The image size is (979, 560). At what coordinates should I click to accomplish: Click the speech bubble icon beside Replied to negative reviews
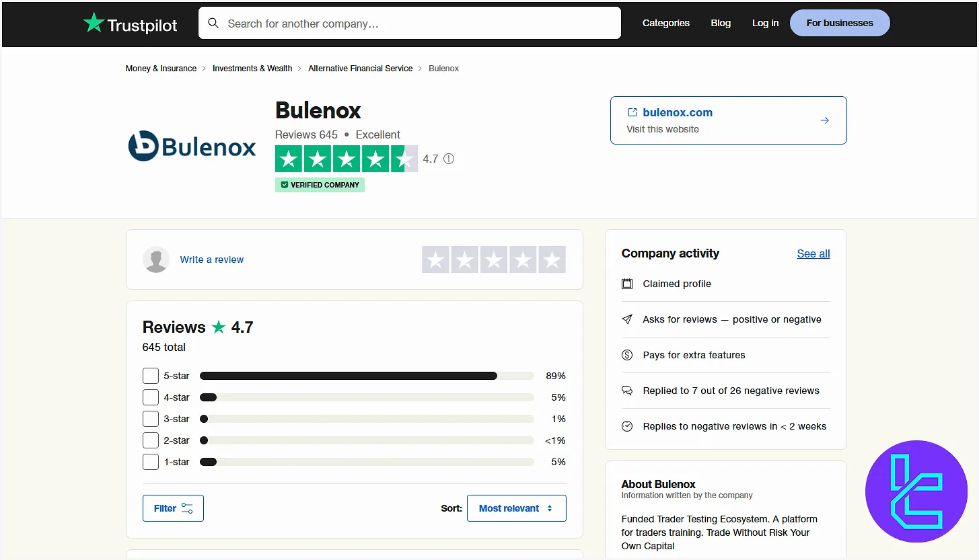pyautogui.click(x=627, y=391)
